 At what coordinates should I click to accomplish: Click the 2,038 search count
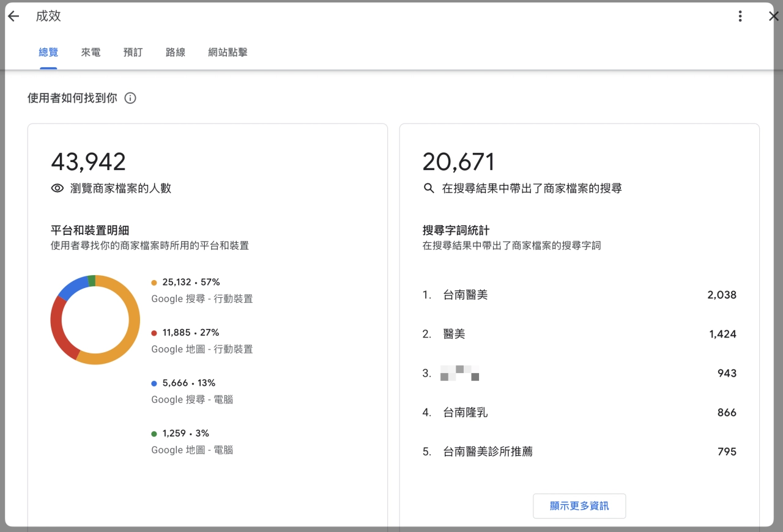click(x=722, y=295)
